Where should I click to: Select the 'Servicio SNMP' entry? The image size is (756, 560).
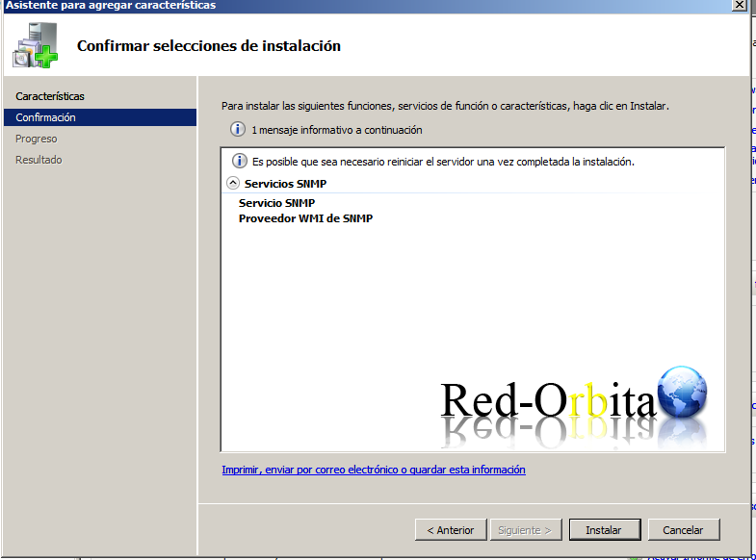point(276,203)
